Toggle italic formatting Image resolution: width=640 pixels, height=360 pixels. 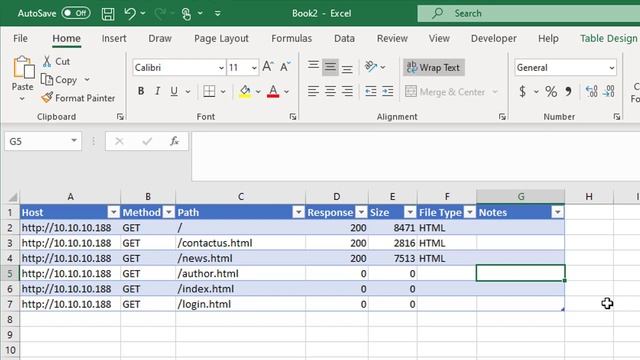click(x=158, y=91)
